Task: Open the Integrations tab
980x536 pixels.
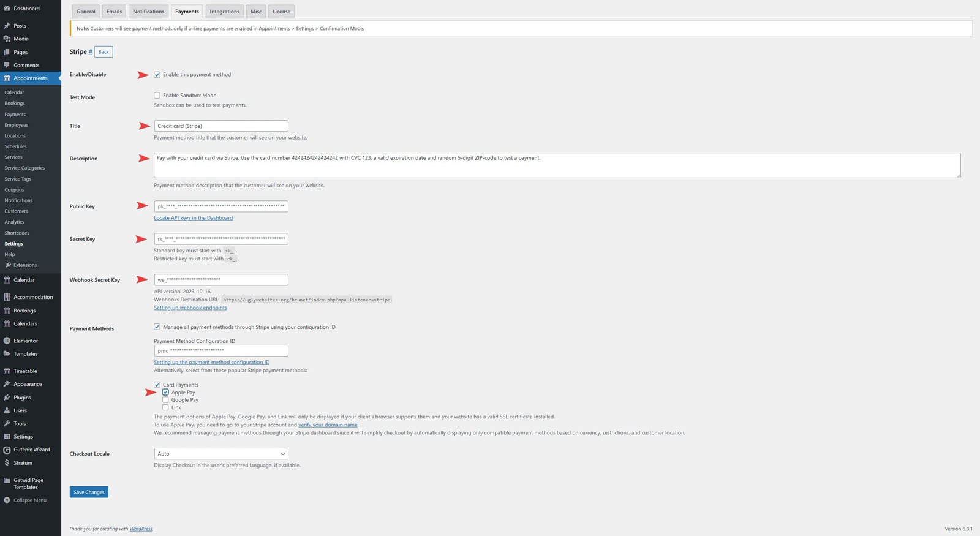Action: coord(225,12)
